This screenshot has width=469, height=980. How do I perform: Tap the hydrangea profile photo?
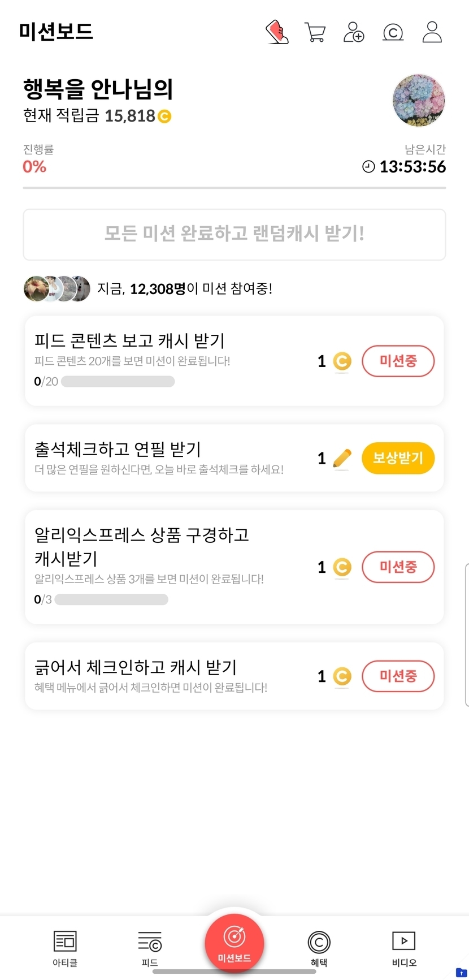pyautogui.click(x=419, y=101)
